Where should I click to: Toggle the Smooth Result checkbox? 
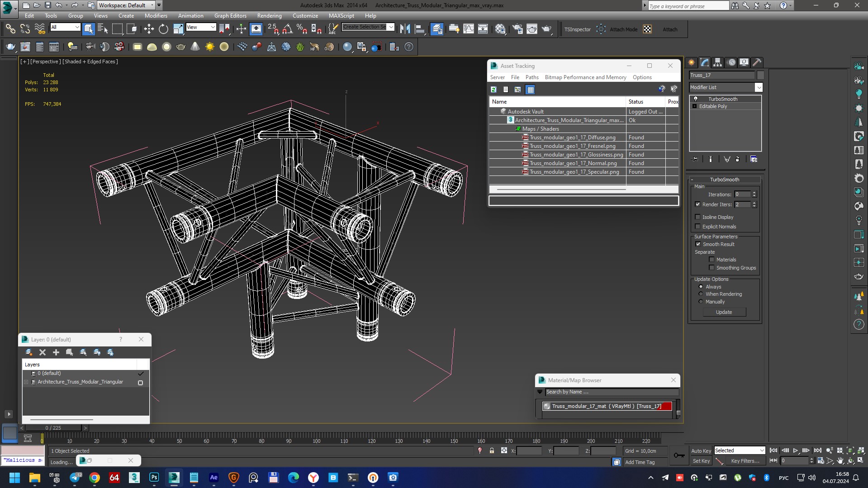coord(698,244)
